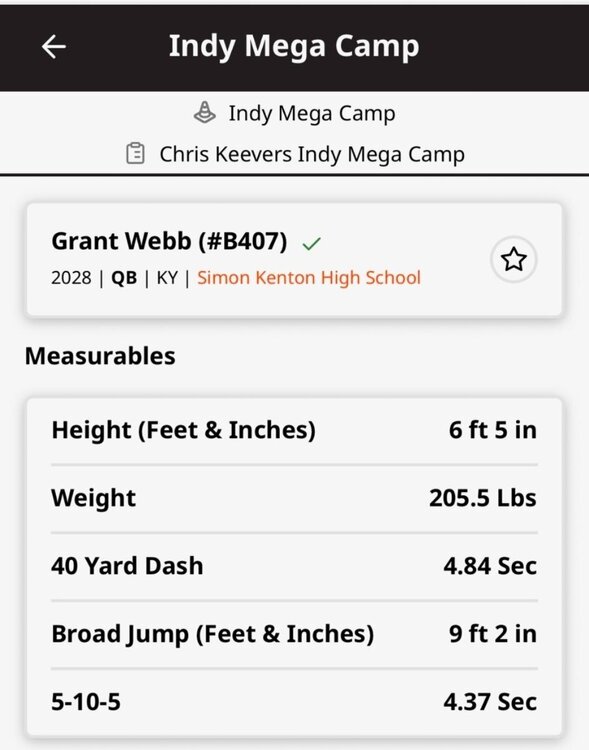Select the Weight measurable row
Image resolution: width=589 pixels, height=750 pixels.
click(294, 498)
